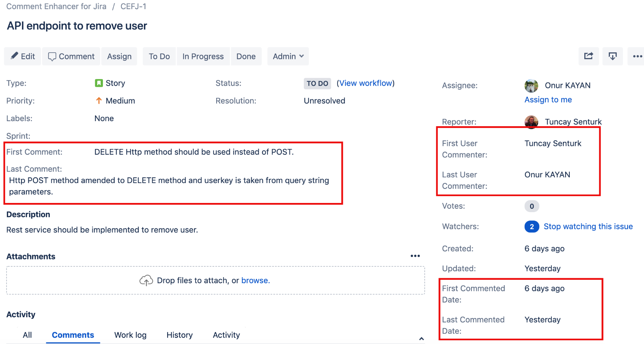The image size is (644, 344).
Task: Open the History tab
Action: coord(179,335)
